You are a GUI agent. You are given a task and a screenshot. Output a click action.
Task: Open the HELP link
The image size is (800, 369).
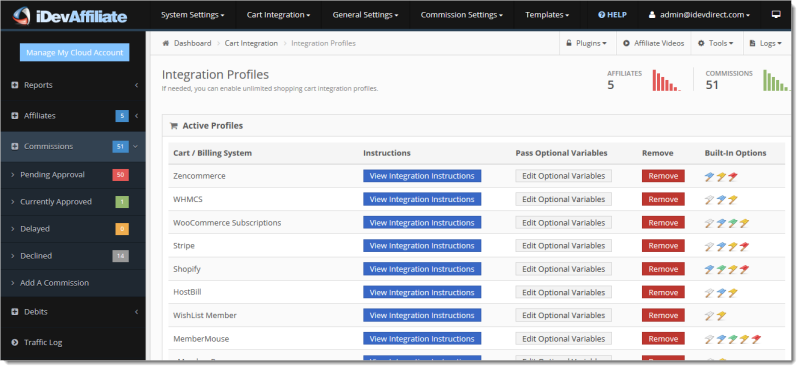point(612,15)
